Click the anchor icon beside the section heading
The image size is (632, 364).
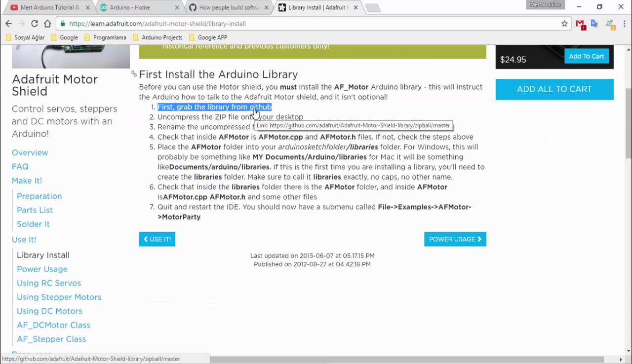(x=133, y=74)
